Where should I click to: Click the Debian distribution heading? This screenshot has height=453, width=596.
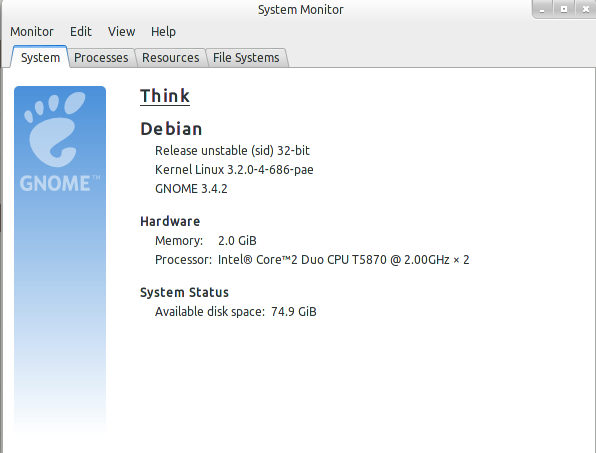pyautogui.click(x=171, y=129)
